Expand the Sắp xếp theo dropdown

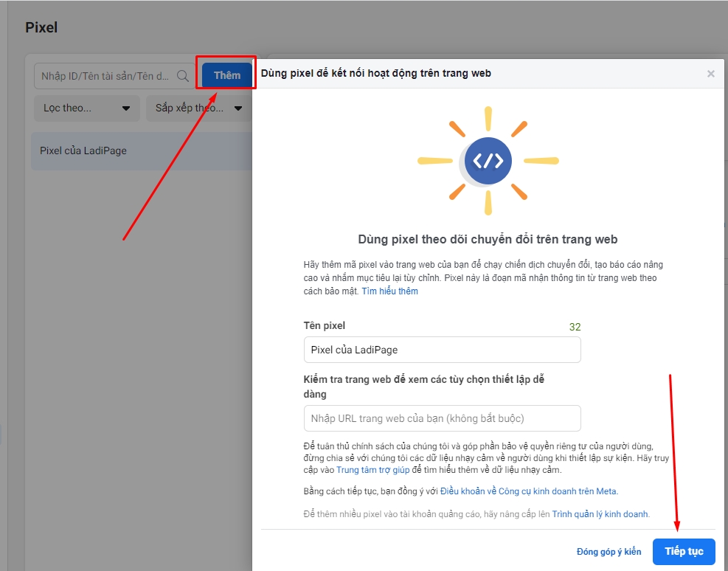(198, 108)
